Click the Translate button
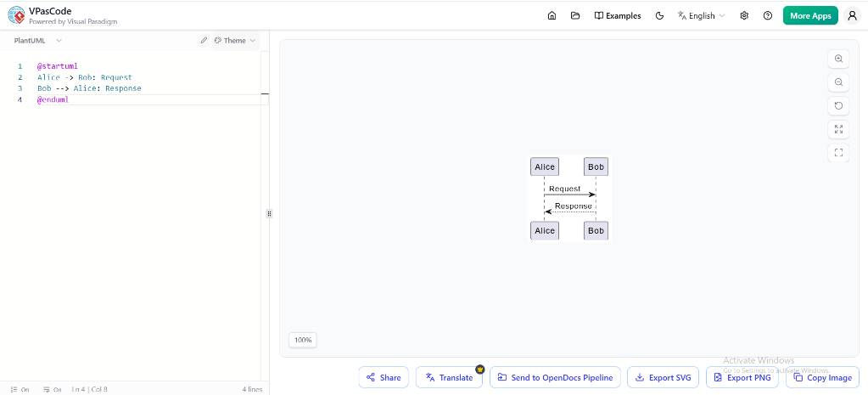Screen dimensions: 868x395 [x=449, y=377]
